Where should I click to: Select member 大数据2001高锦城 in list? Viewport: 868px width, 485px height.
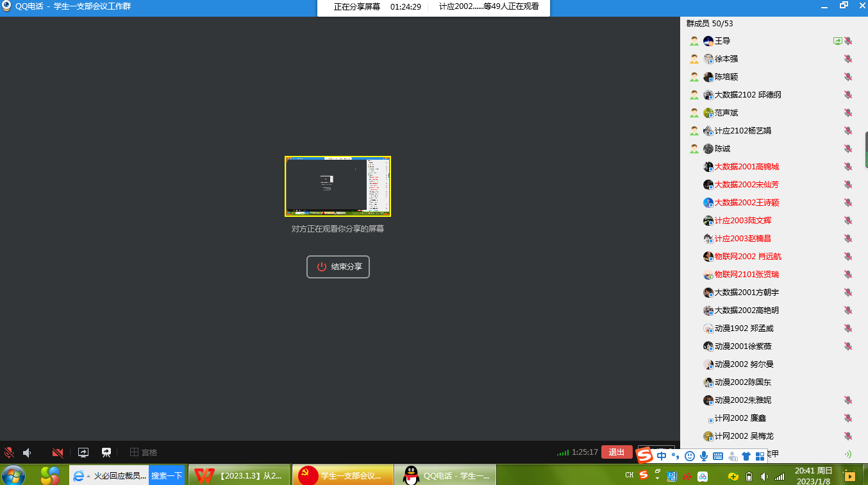pos(746,167)
